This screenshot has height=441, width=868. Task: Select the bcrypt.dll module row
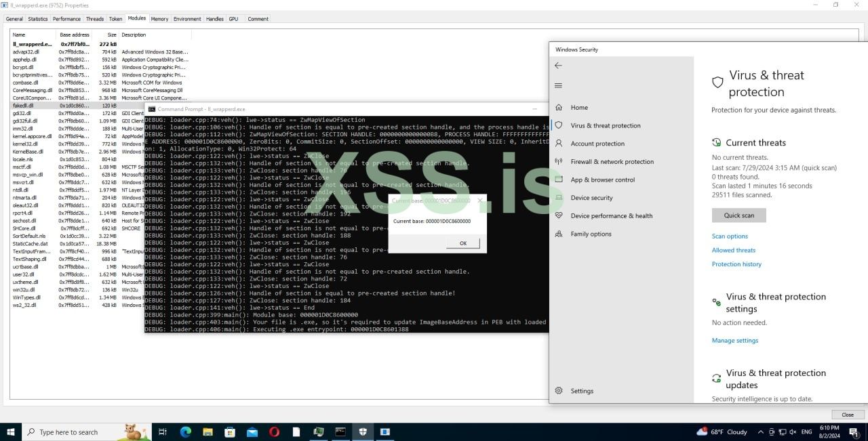tap(100, 67)
